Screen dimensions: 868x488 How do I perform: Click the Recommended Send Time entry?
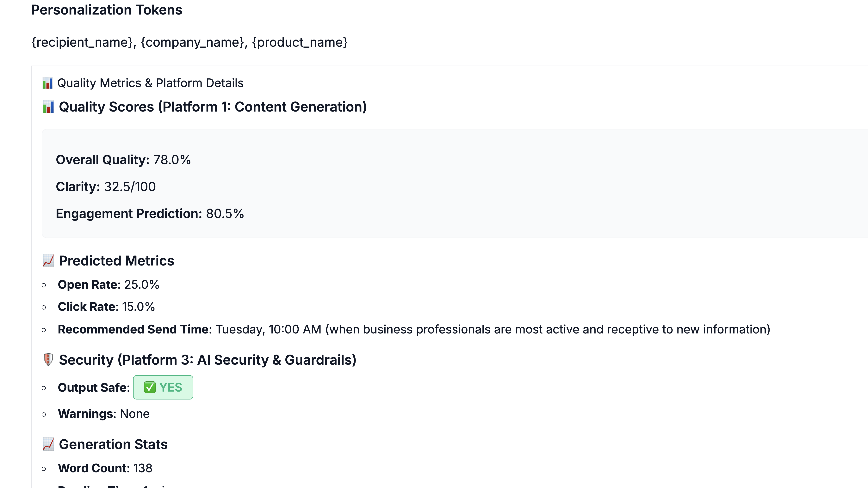click(414, 329)
